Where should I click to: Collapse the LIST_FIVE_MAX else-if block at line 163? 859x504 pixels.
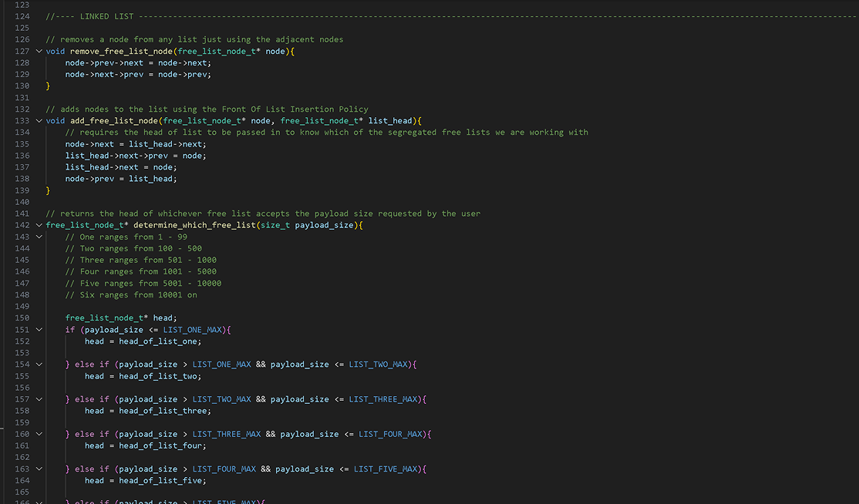(39, 469)
